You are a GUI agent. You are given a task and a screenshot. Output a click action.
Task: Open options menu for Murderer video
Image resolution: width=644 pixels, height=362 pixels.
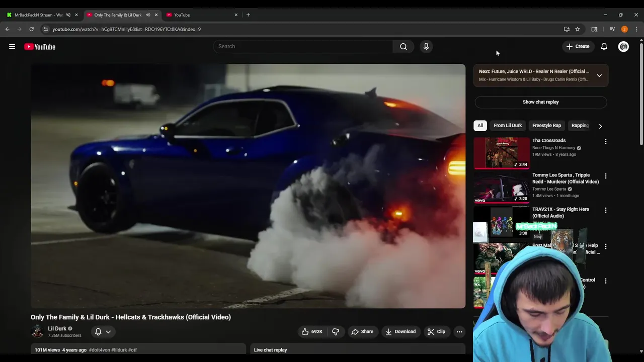pos(606,176)
